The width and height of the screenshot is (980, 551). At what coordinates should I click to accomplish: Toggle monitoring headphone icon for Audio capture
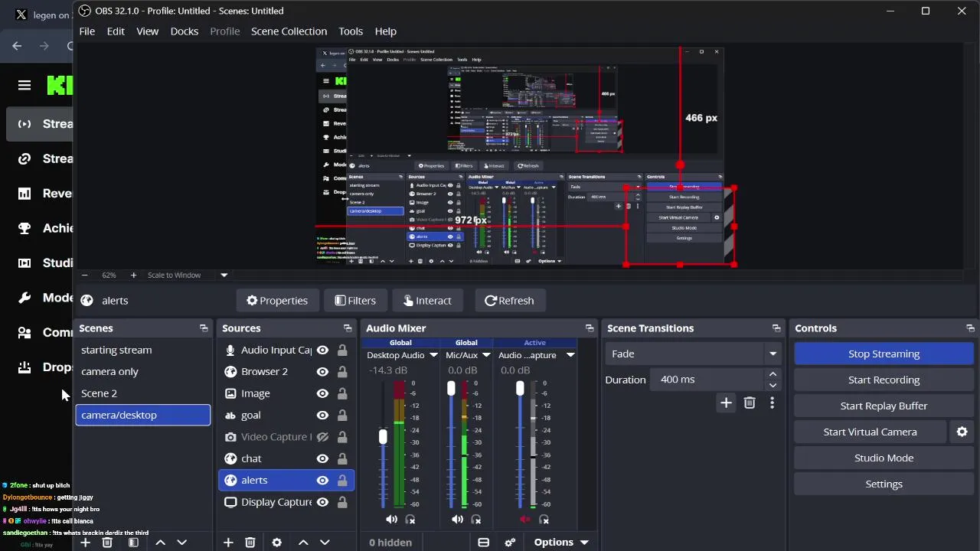point(544,520)
